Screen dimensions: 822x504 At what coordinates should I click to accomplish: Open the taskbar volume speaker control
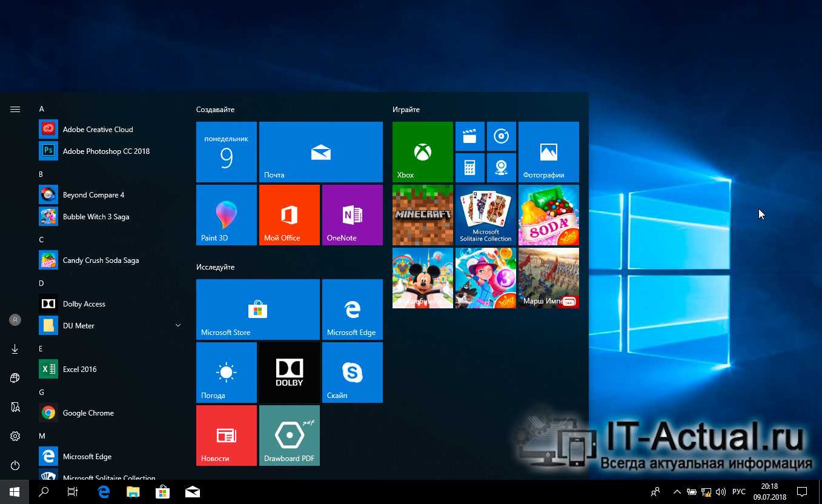[x=721, y=492]
